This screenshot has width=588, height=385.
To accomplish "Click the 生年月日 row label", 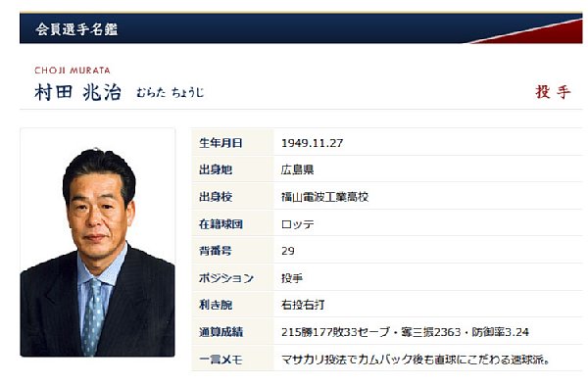I will point(220,143).
